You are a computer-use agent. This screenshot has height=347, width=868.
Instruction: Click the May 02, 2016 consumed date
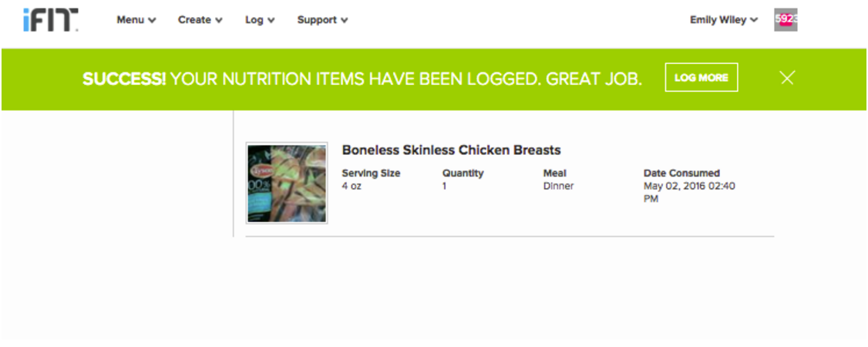689,186
